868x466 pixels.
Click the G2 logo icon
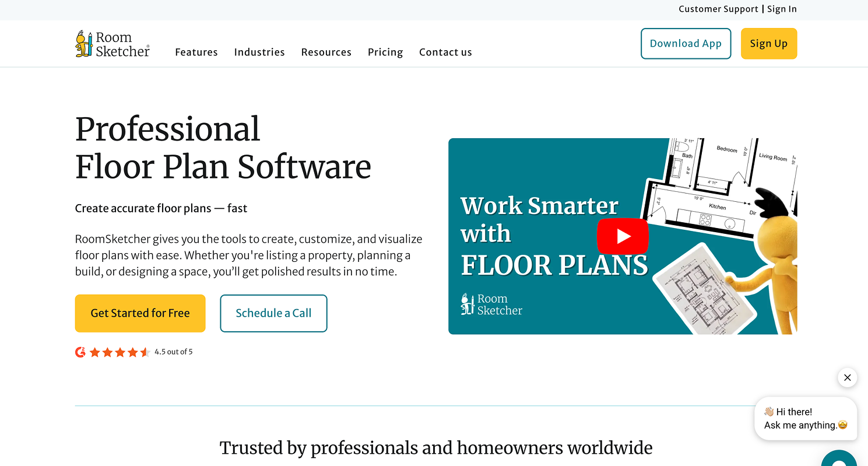[x=80, y=352]
